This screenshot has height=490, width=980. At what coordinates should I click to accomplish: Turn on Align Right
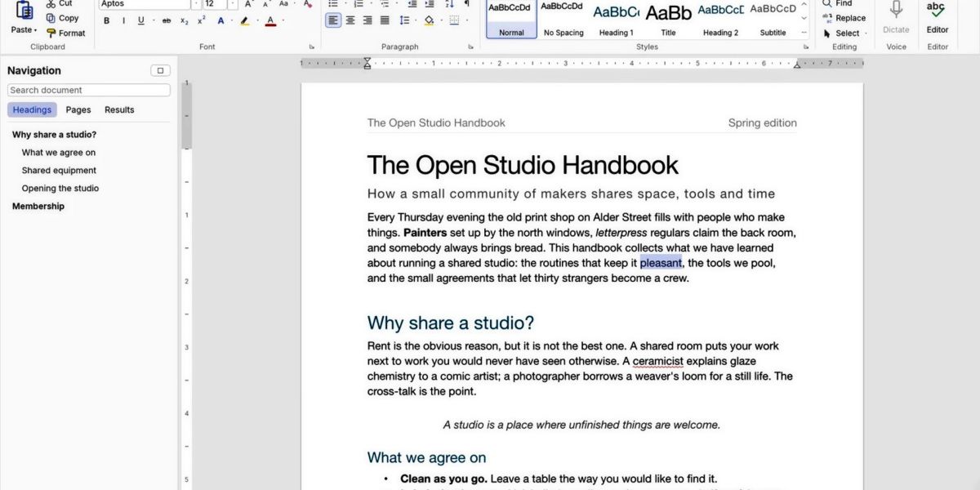(x=367, y=20)
